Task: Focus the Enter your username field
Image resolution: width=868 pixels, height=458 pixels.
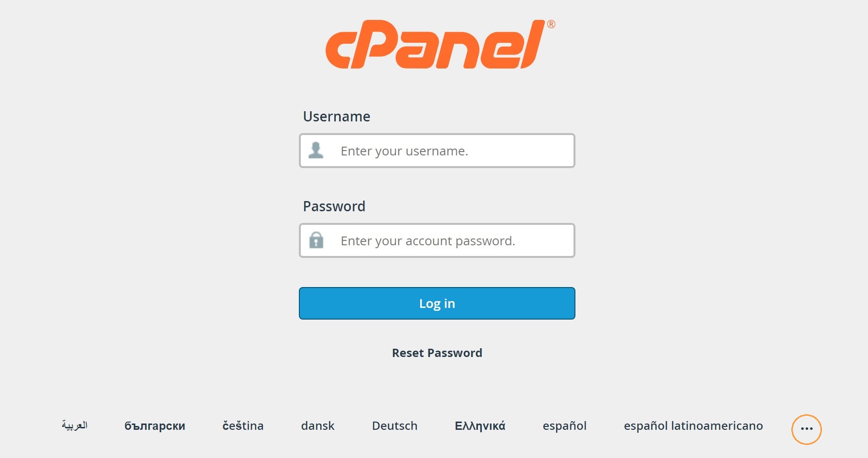Action: pos(437,151)
